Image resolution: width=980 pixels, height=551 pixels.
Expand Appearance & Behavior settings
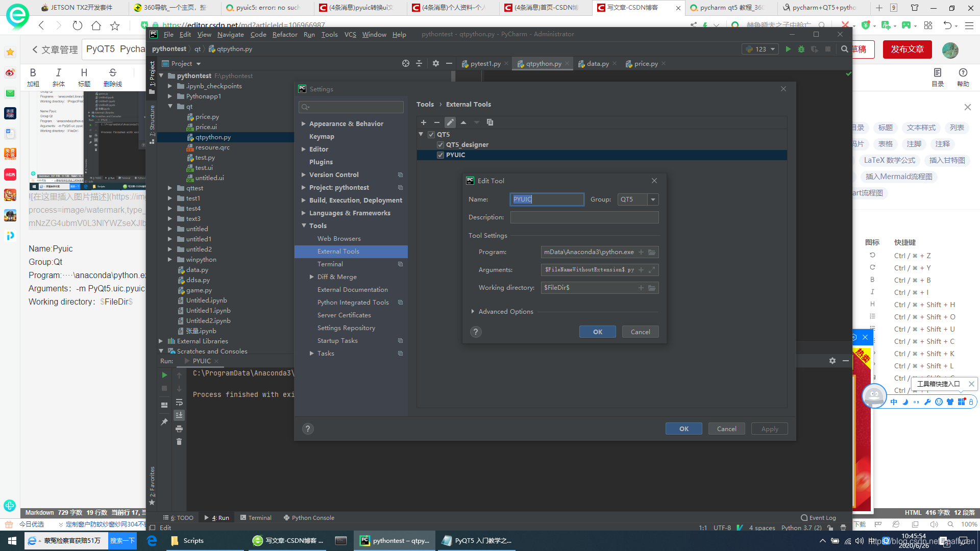[x=304, y=124]
